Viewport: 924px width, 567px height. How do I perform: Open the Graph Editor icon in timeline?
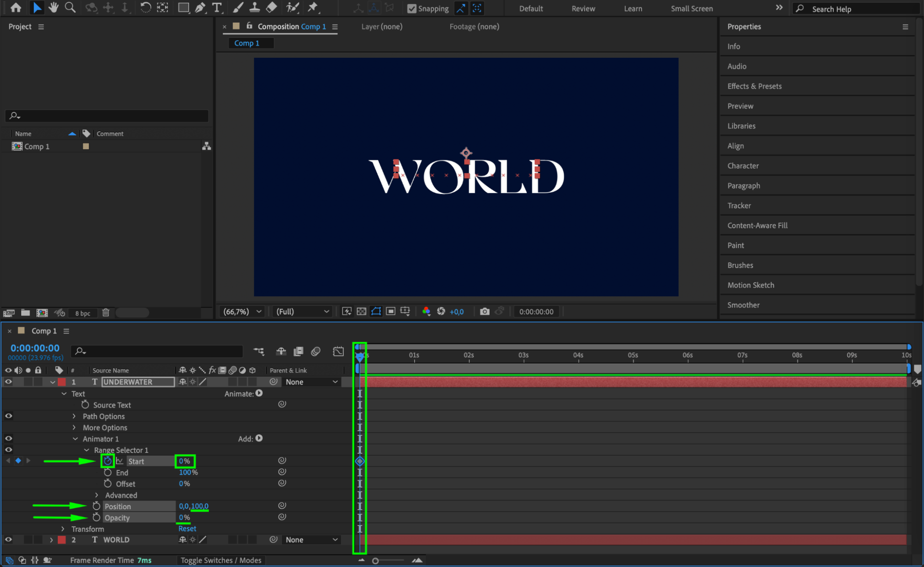click(x=338, y=352)
